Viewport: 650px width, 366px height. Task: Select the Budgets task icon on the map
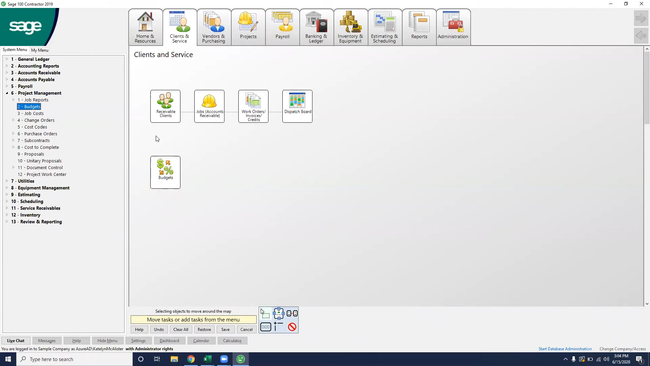tap(165, 172)
